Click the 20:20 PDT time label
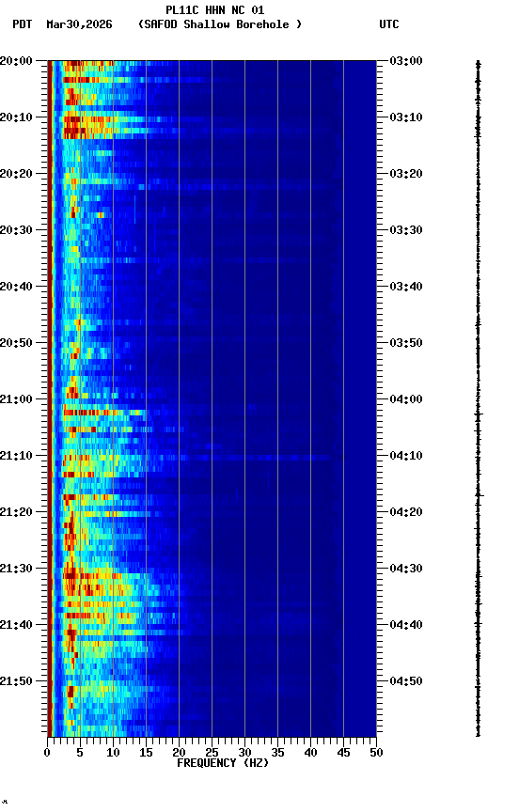Image resolution: width=519 pixels, height=812 pixels. pos(16,174)
